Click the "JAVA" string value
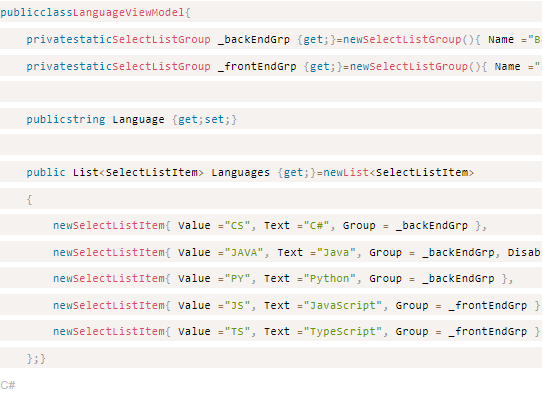 pyautogui.click(x=244, y=252)
